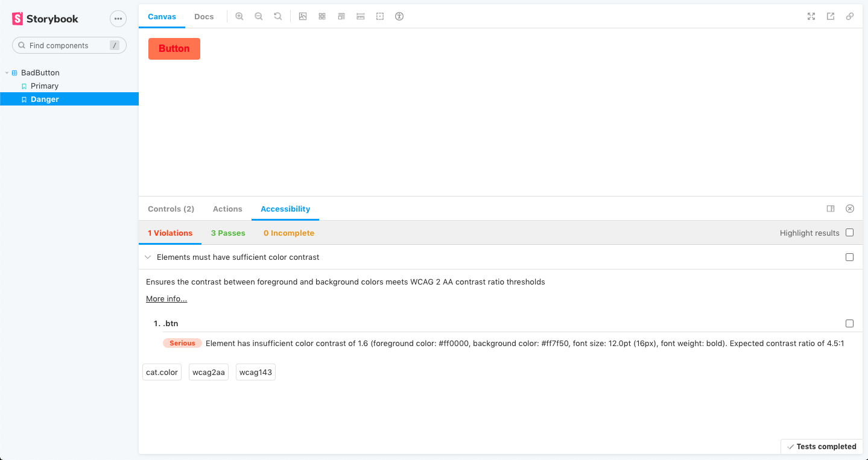
Task: Open the vision simulator accessibility icon
Action: coord(399,16)
